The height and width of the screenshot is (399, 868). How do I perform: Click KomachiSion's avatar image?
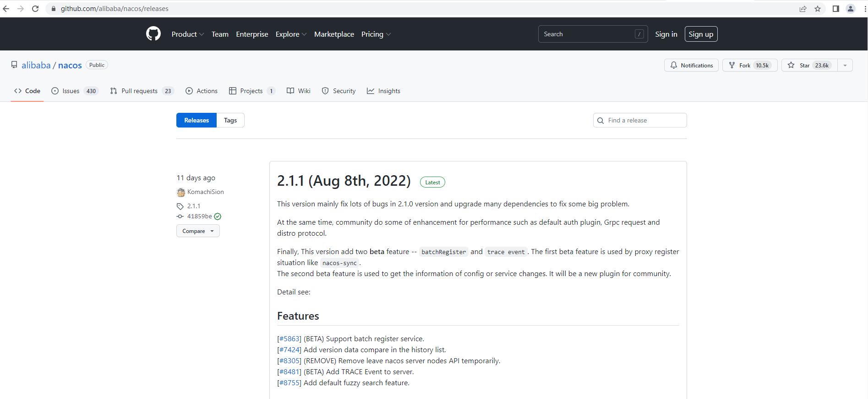pos(181,192)
